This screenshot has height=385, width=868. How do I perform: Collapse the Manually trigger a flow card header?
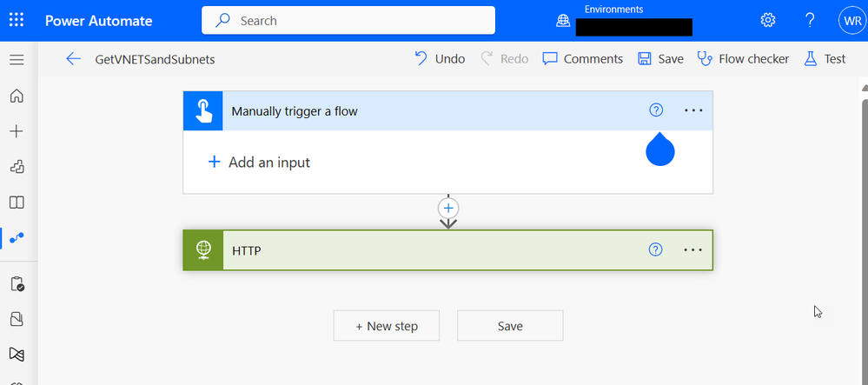click(x=447, y=110)
